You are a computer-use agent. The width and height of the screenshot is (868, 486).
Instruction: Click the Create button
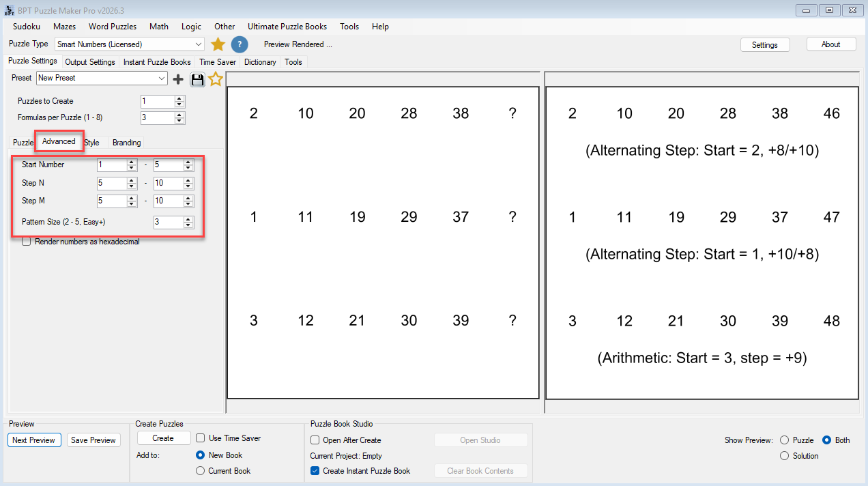pyautogui.click(x=163, y=438)
